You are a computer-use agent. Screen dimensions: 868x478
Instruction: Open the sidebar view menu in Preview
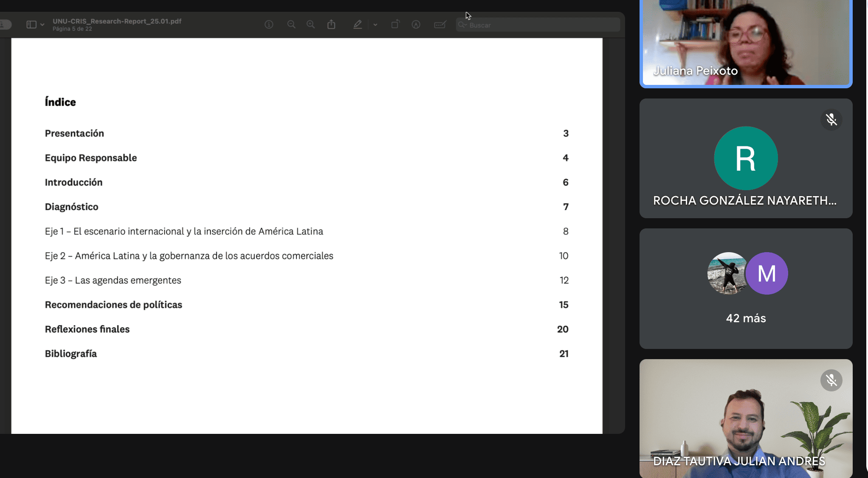click(x=31, y=25)
